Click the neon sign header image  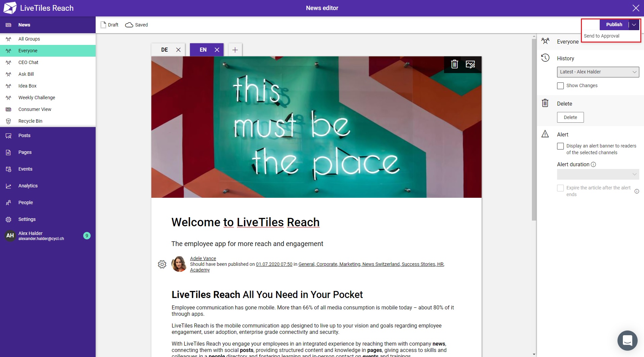coord(316,127)
